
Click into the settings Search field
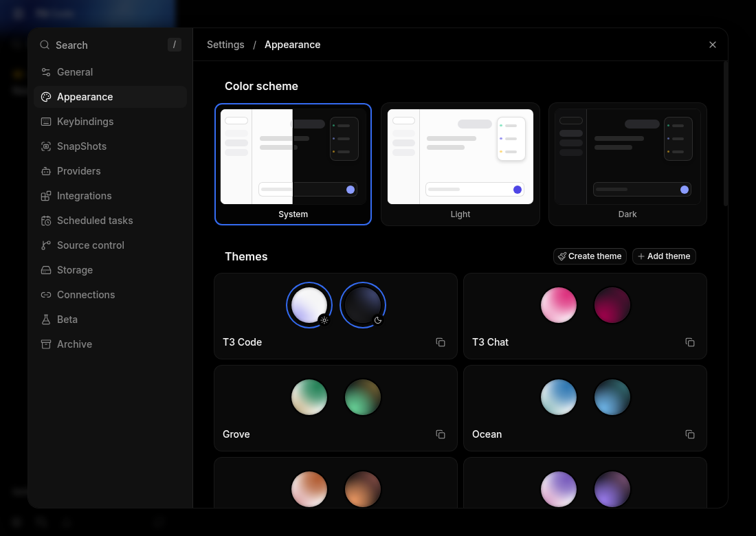(111, 45)
